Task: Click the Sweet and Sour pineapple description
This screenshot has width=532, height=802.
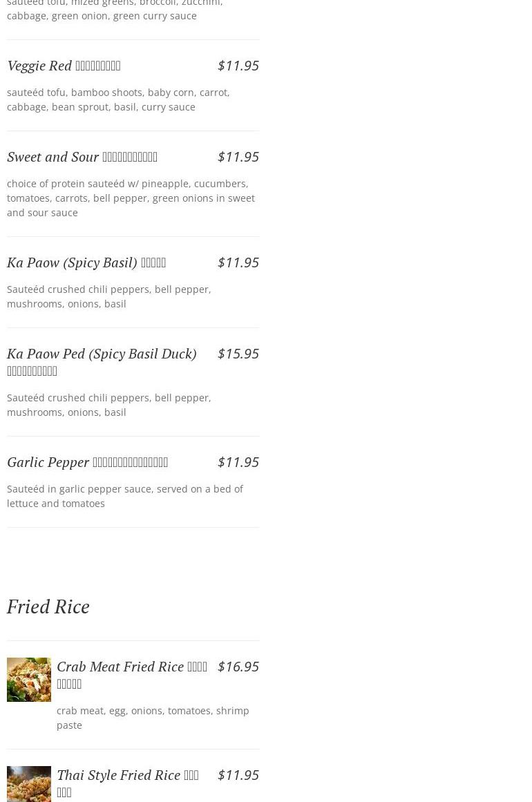Action: pos(131,198)
